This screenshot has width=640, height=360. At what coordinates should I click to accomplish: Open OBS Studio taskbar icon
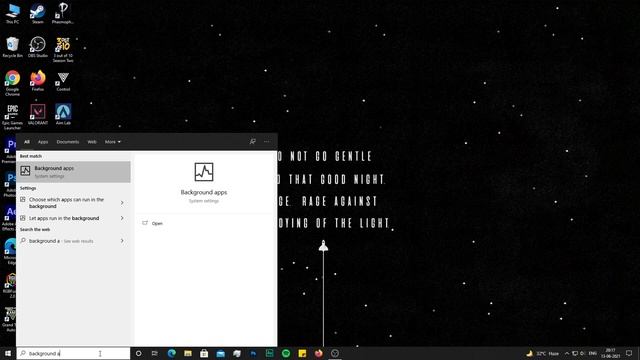335,353
